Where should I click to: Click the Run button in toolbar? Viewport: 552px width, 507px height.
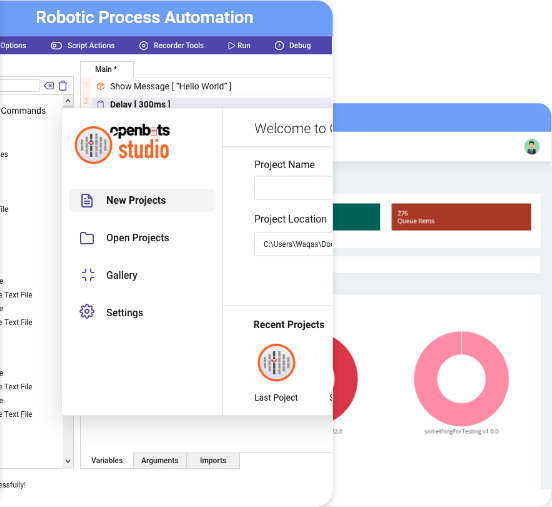(x=239, y=45)
